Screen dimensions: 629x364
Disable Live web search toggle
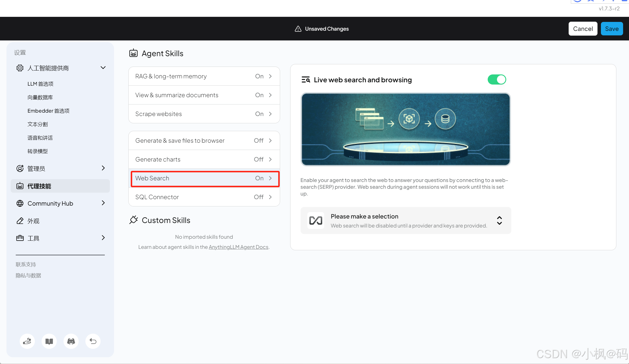pyautogui.click(x=497, y=80)
